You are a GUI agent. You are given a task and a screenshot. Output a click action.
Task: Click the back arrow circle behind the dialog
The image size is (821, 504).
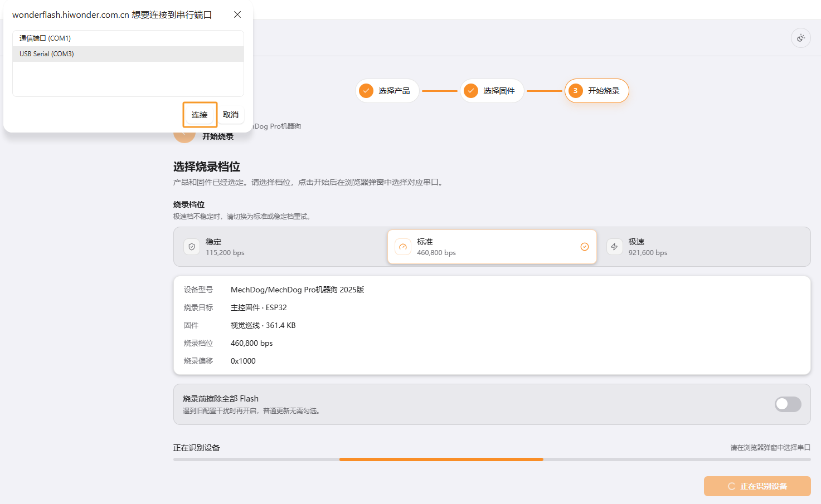point(184,135)
